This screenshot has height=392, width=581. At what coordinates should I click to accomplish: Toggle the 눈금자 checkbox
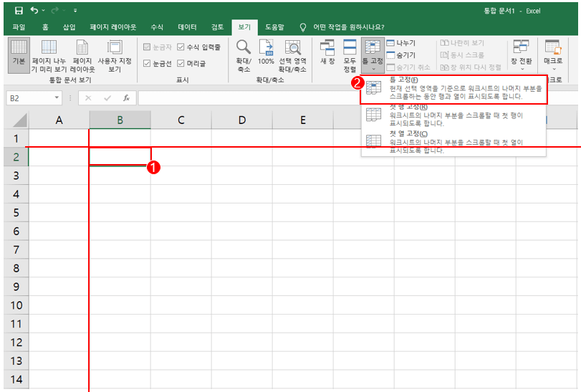(x=147, y=47)
